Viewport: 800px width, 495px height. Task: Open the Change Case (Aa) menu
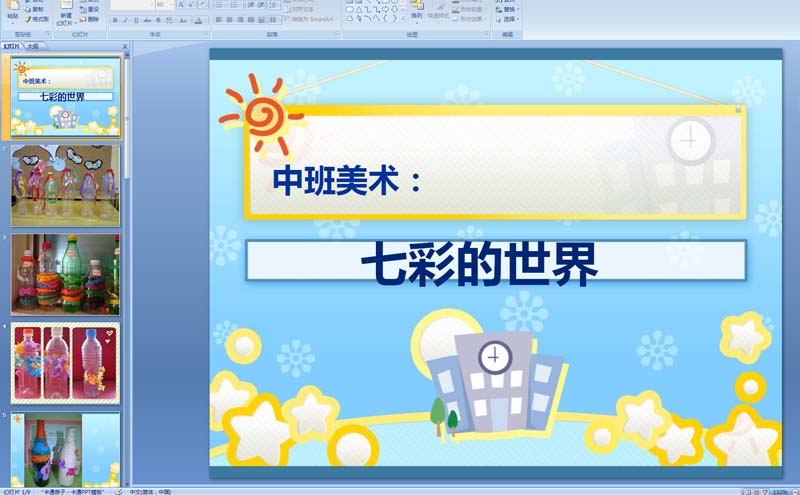coord(184,20)
